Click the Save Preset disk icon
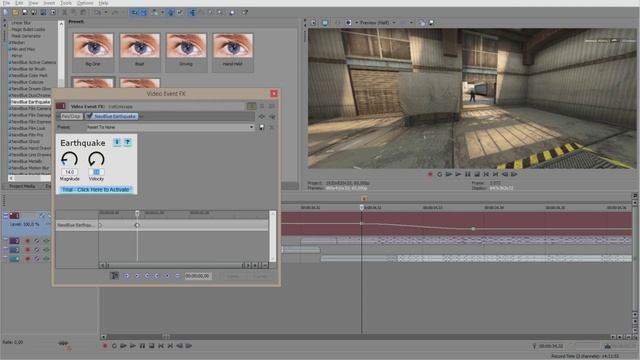 (x=262, y=127)
